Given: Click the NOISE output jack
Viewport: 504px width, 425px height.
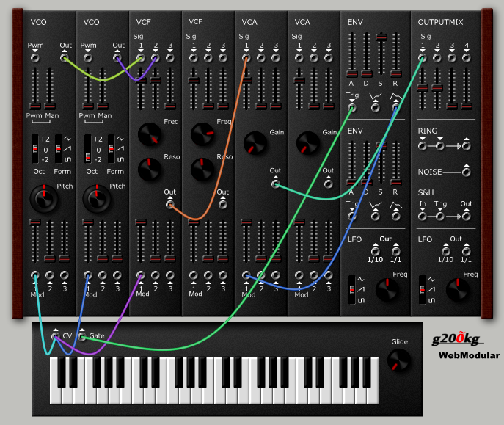Looking at the screenshot, I should point(467,172).
